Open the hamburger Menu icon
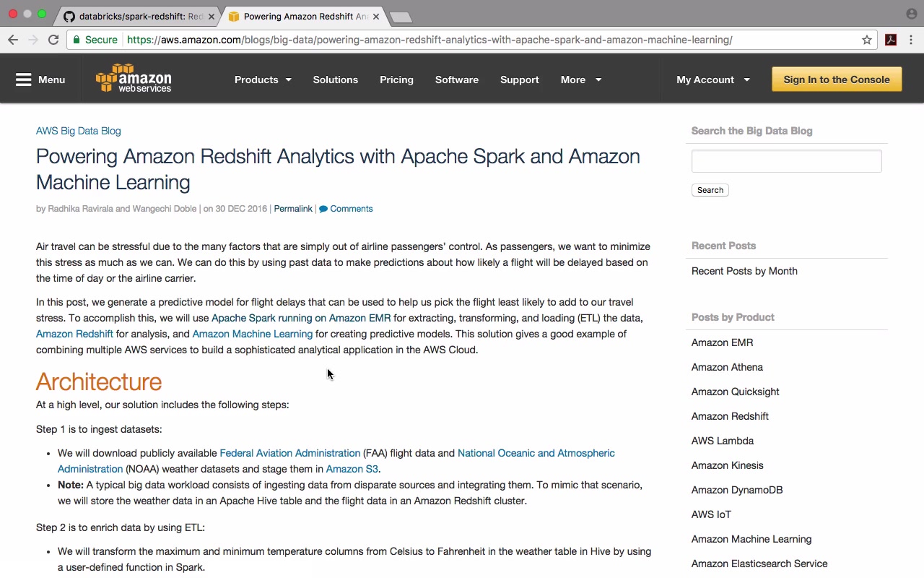Screen dimensions: 924x578 (24, 79)
